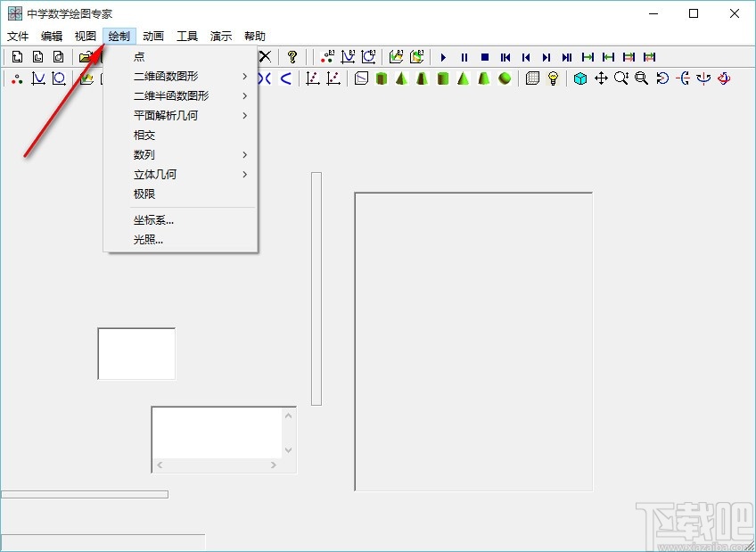756x552 pixels.
Task: Expand the 平面解析几何 submenu
Action: pyautogui.click(x=168, y=115)
